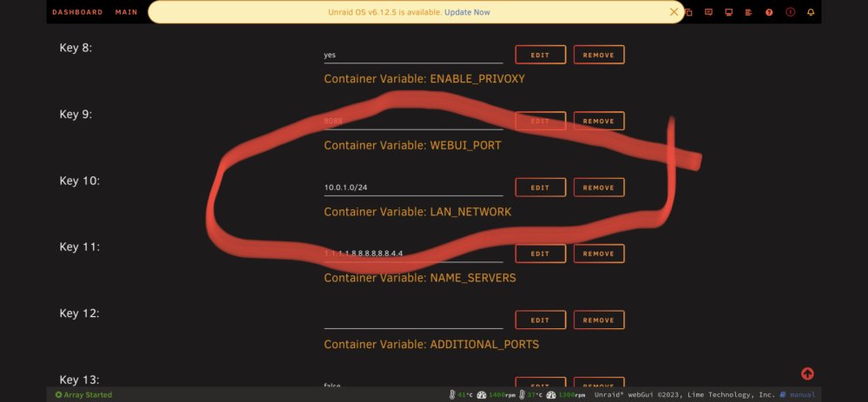Screen dimensions: 868x402
Task: Click the Key 8 value field showing yes
Action: coord(413,55)
